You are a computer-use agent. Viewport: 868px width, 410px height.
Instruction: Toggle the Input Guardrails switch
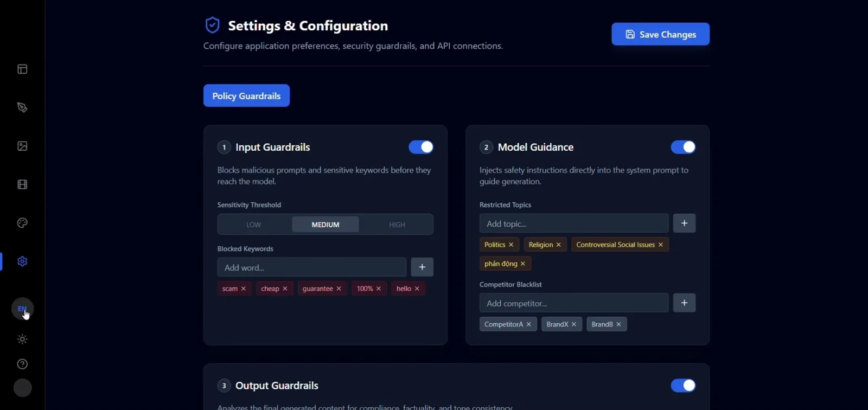click(421, 147)
